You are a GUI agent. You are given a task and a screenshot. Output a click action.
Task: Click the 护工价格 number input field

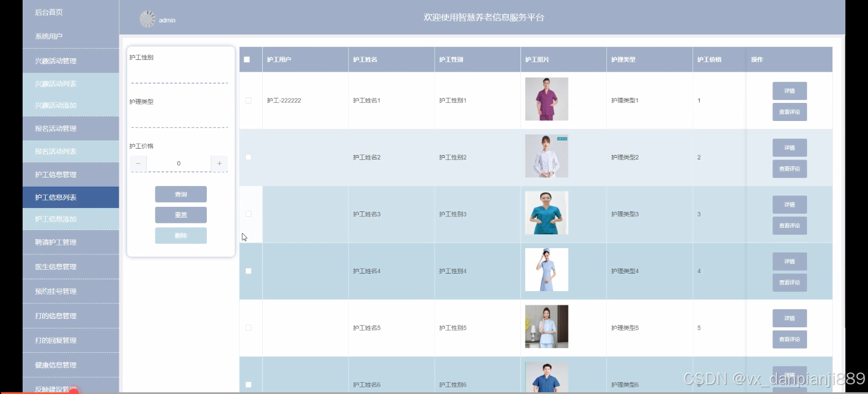(x=179, y=163)
